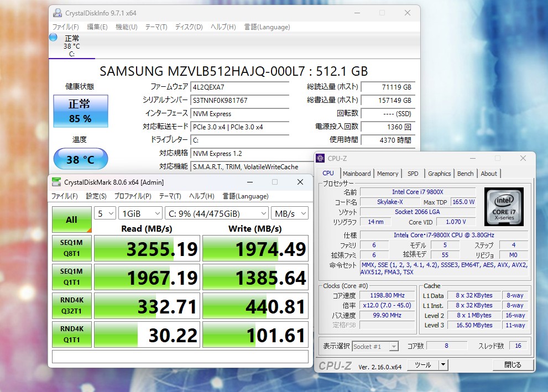Viewport: 548px width, 392px height.
Task: Click the core speed value 1198.80 MHz
Action: pos(387,295)
